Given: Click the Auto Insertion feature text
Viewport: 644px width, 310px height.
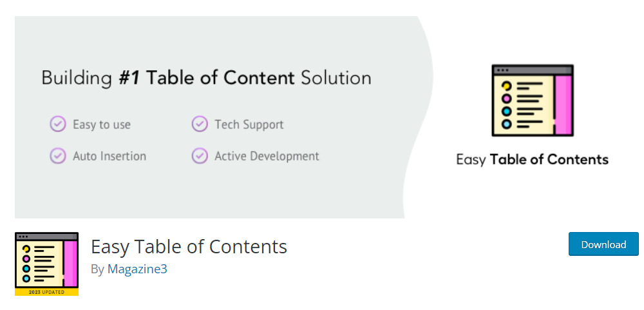Looking at the screenshot, I should click(109, 156).
